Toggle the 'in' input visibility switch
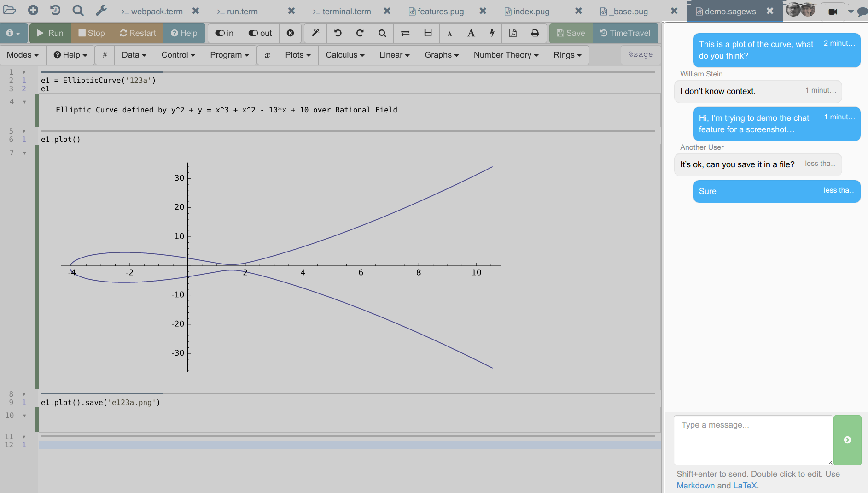This screenshot has width=868, height=493. (x=224, y=33)
